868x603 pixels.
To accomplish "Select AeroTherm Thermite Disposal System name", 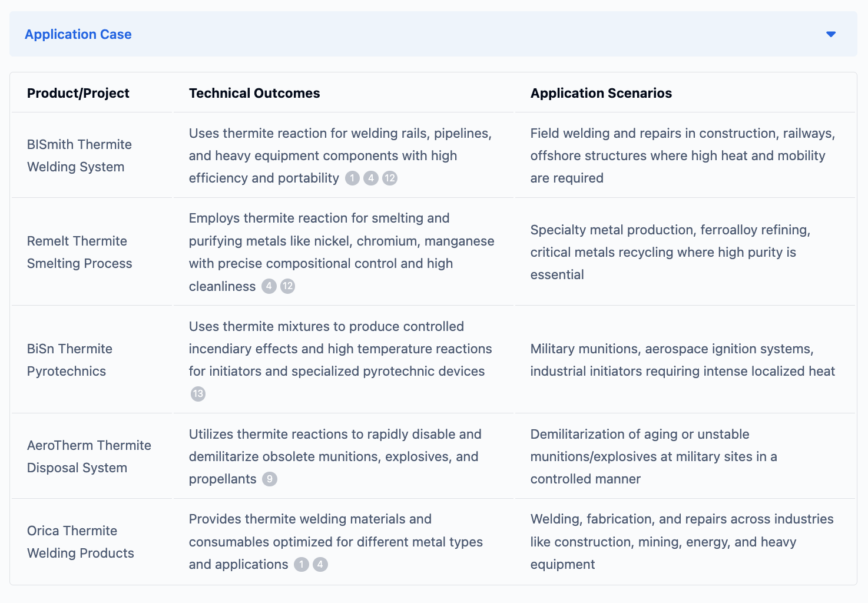I will point(89,456).
